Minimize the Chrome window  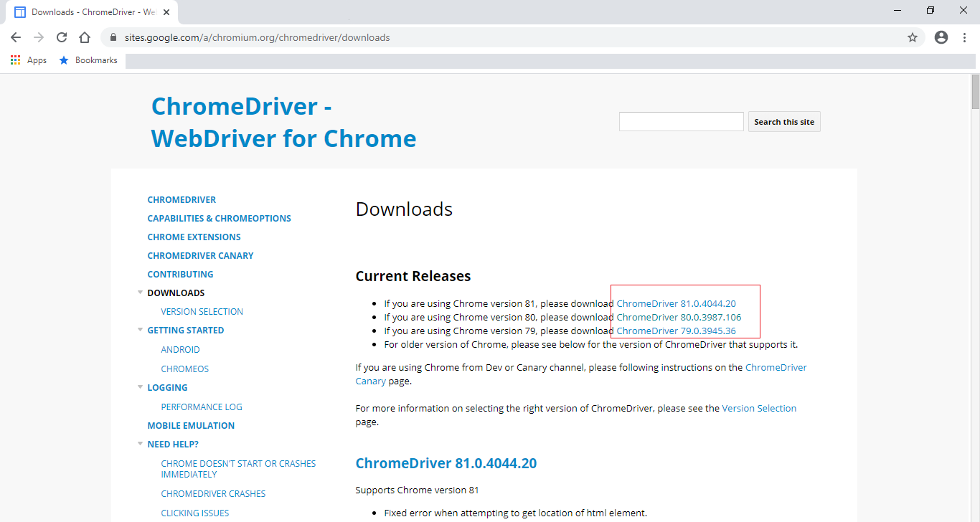897,10
